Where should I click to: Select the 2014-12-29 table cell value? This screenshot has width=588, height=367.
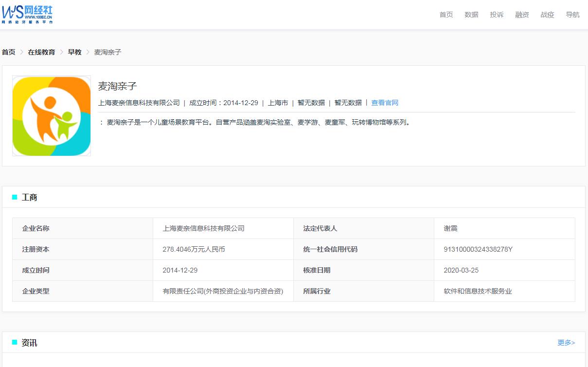coord(223,270)
